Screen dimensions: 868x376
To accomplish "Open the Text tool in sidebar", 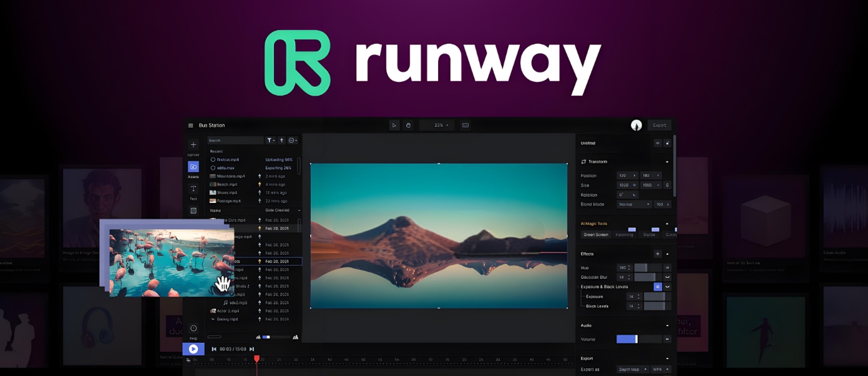I will pyautogui.click(x=193, y=189).
